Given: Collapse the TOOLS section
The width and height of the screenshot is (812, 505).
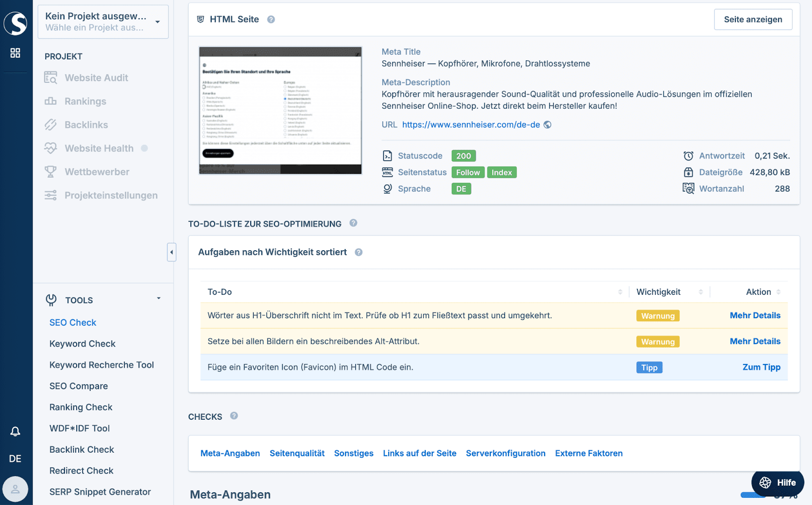Looking at the screenshot, I should pos(158,299).
